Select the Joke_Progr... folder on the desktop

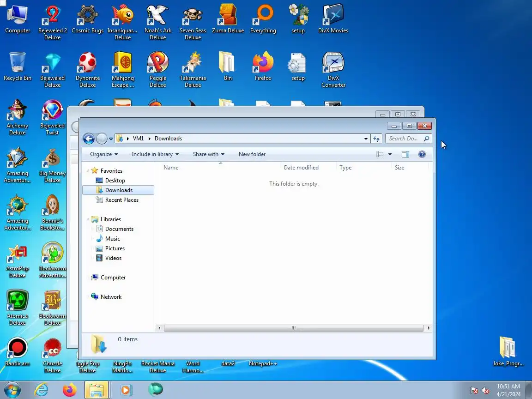point(508,351)
